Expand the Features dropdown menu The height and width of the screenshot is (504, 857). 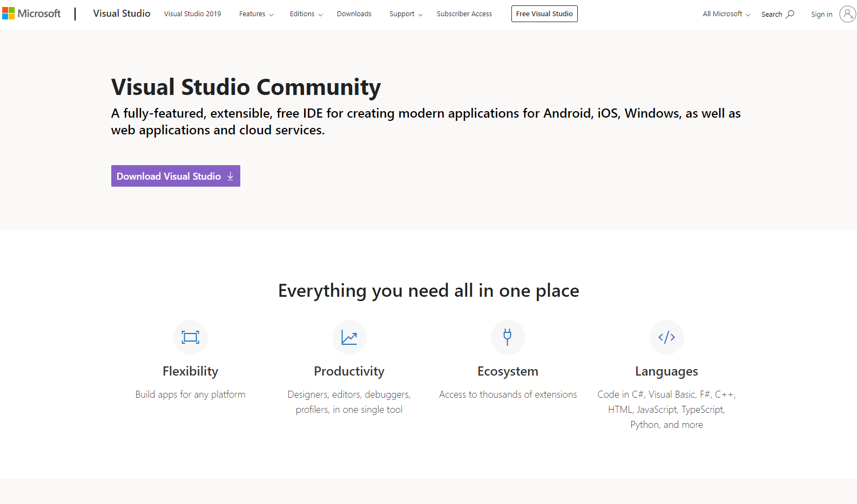[256, 14]
